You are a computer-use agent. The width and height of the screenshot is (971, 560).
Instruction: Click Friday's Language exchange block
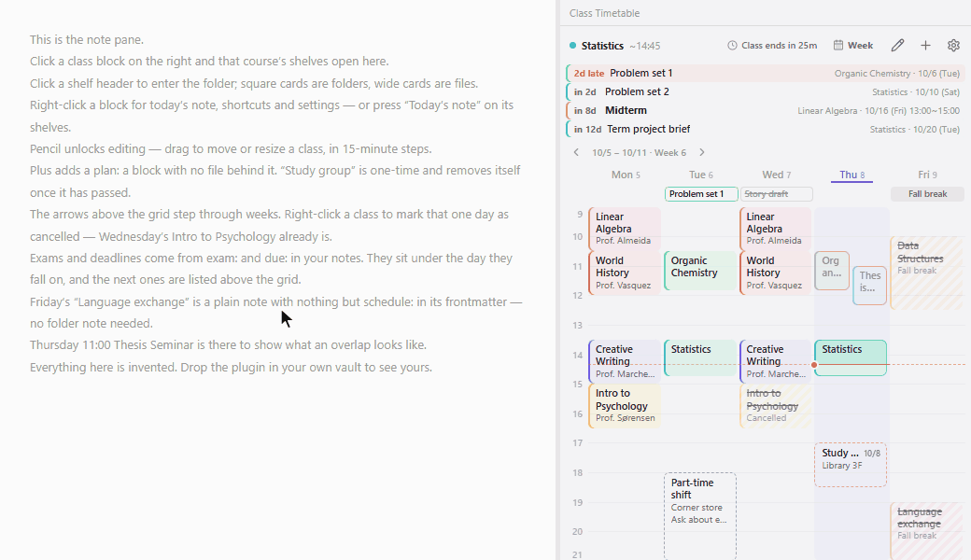point(926,531)
